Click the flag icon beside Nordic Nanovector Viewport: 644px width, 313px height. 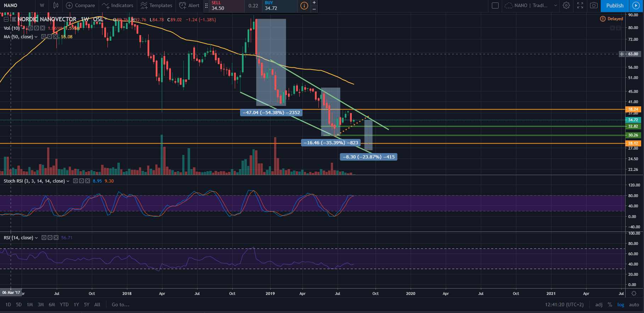(14, 19)
